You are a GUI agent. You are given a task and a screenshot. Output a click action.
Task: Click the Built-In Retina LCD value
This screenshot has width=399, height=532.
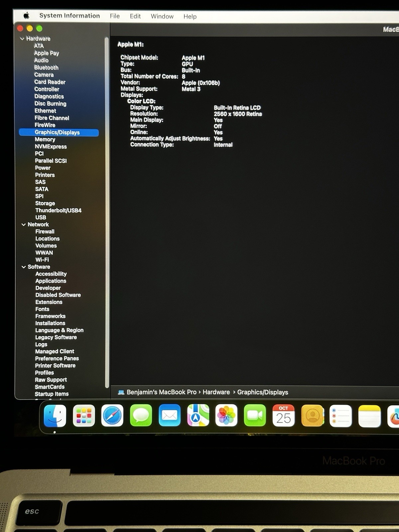click(237, 108)
